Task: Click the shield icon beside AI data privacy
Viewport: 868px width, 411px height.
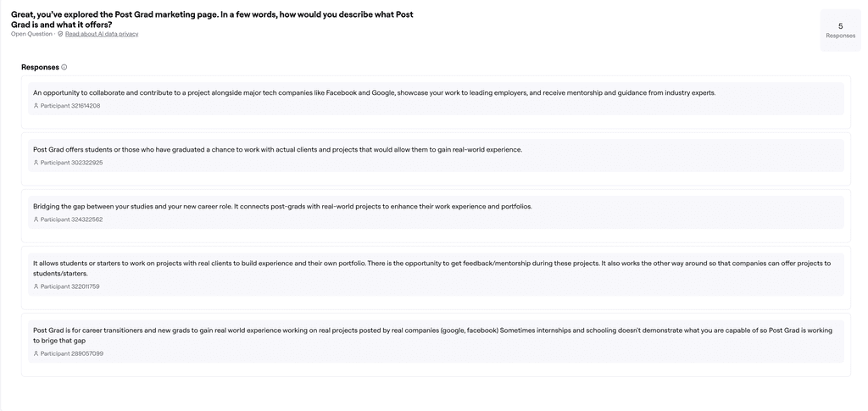Action: pyautogui.click(x=60, y=34)
